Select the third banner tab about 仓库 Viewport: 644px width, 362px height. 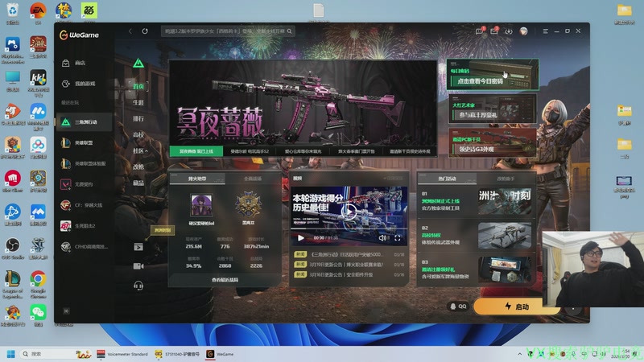point(303,151)
